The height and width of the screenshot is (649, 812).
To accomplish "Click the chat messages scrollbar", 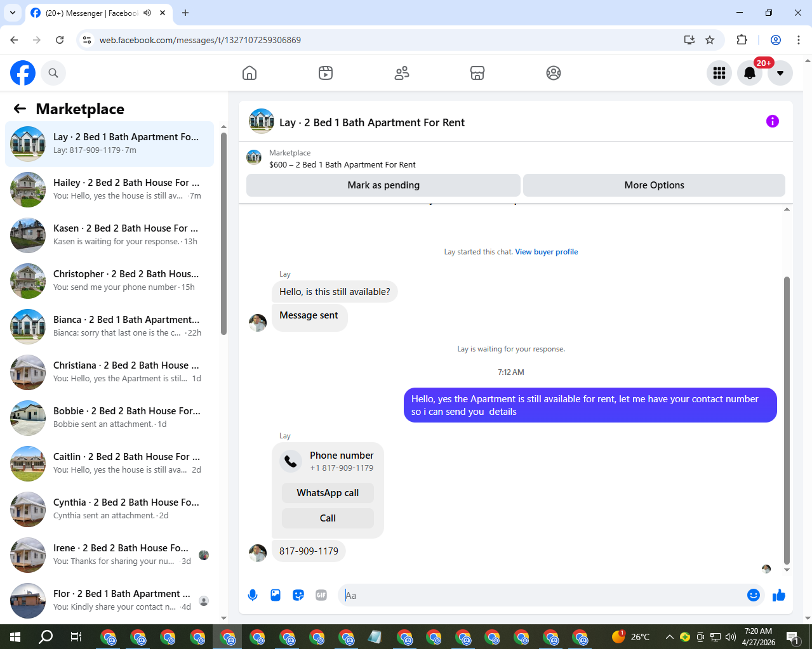I will tap(787, 420).
